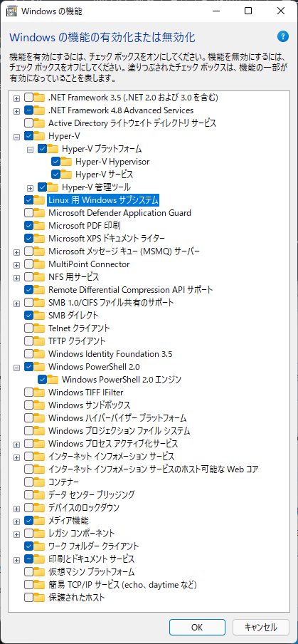The height and width of the screenshot is (644, 298).
Task: Click the folder icon beside SMB ダイレクト
Action: pos(39,316)
